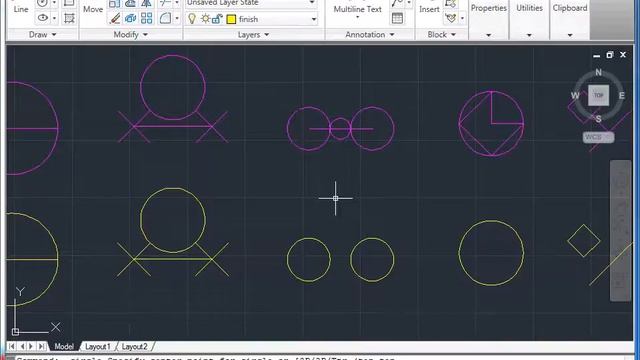The image size is (640, 360).
Task: Toggle layer on/off lightbulb icon
Action: 192,19
